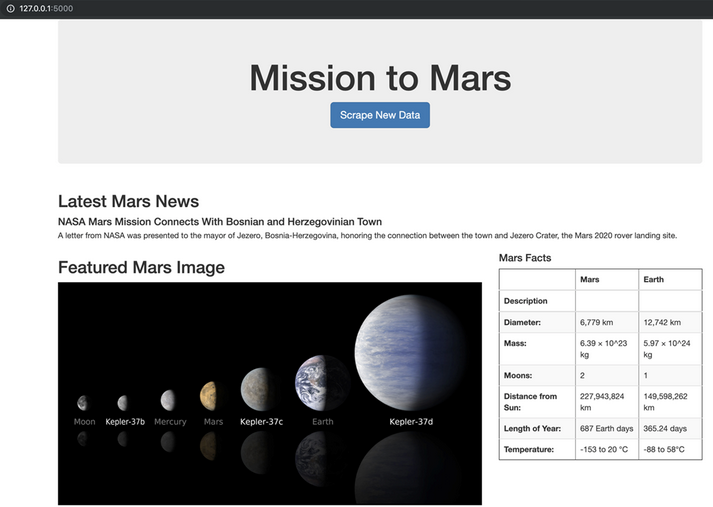Click the Earth column header
713x507 pixels.
point(670,280)
